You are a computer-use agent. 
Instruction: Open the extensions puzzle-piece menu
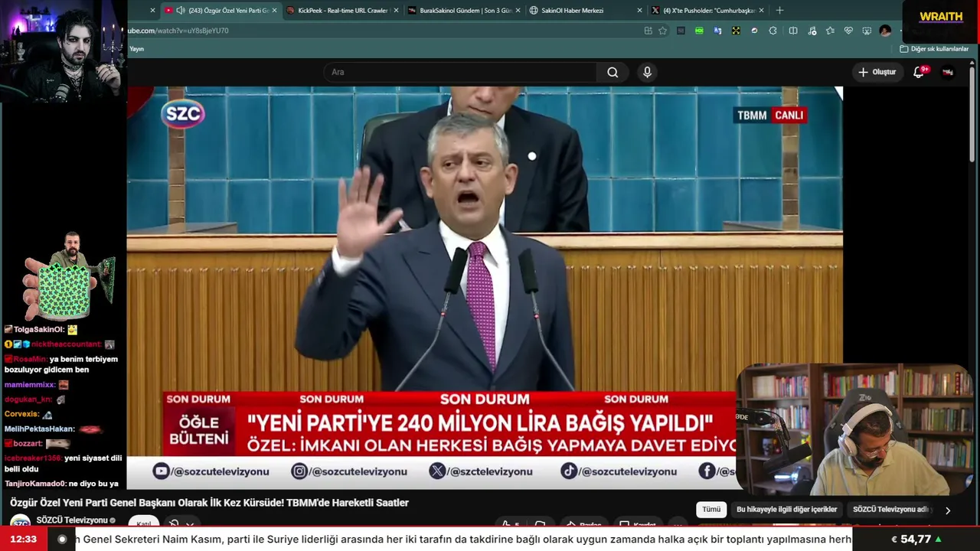point(773,31)
